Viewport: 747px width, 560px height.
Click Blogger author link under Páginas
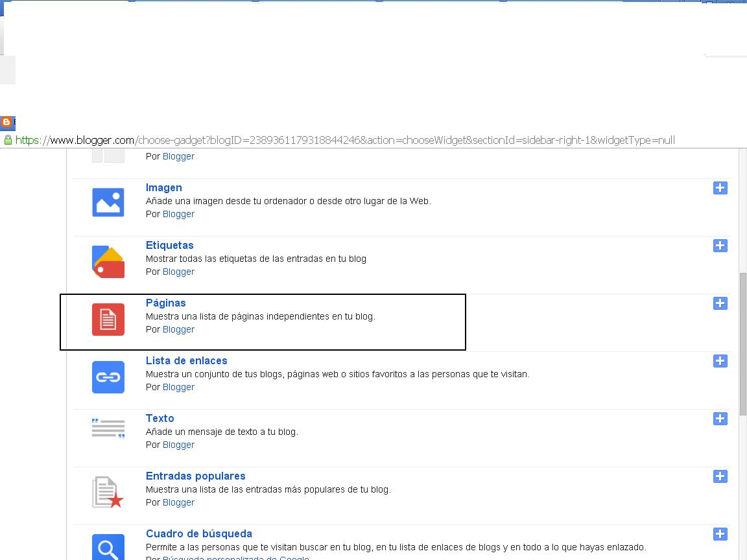[179, 329]
